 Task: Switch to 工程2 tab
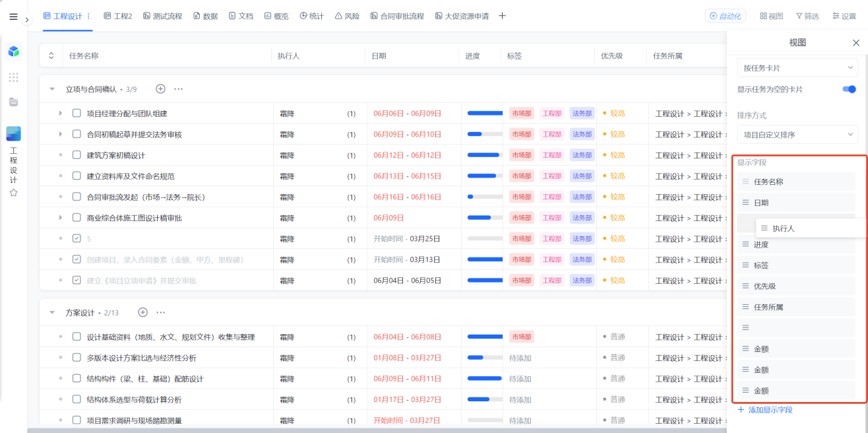118,16
